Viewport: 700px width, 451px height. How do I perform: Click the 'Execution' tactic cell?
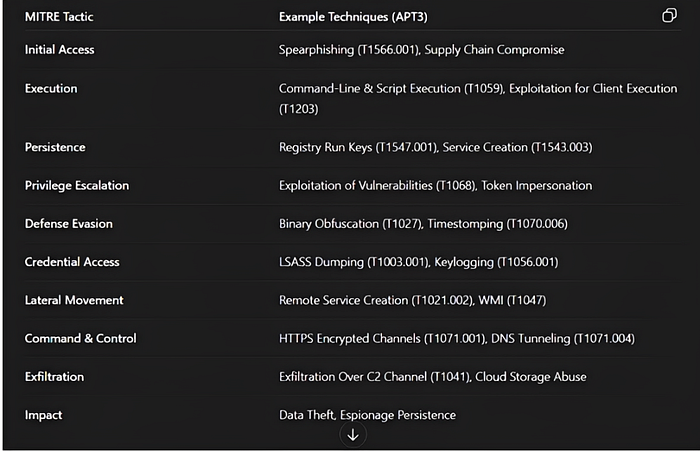click(51, 88)
